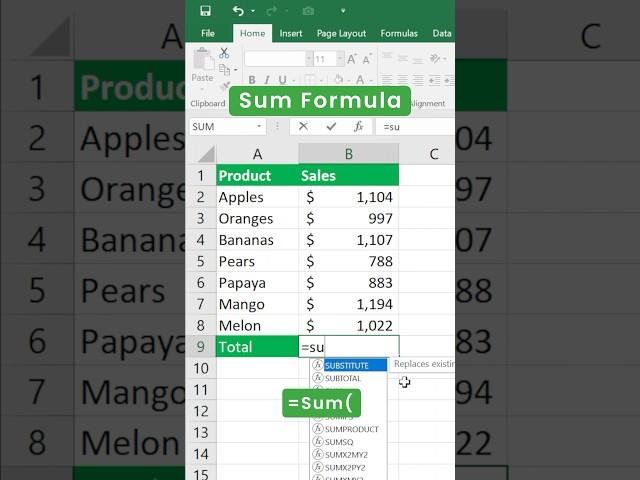Switch to the Insert ribbon tab
Viewport: 640px width, 480px height.
coord(291,33)
